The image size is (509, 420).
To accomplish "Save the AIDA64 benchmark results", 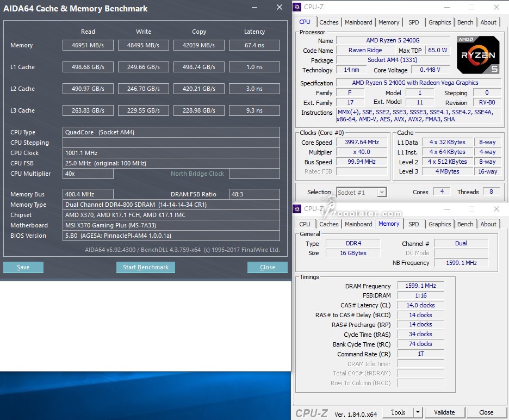I will pyautogui.click(x=23, y=267).
